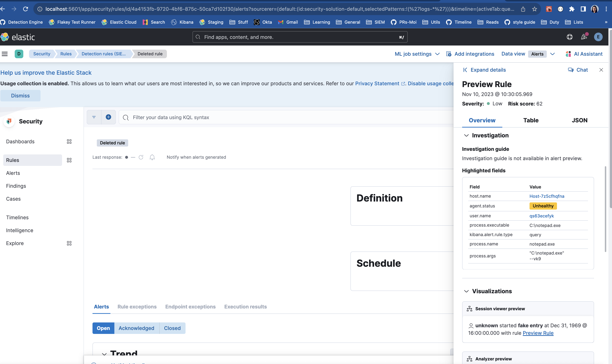Refresh the rule status with the reload icon
The width and height of the screenshot is (612, 364).
(x=141, y=157)
